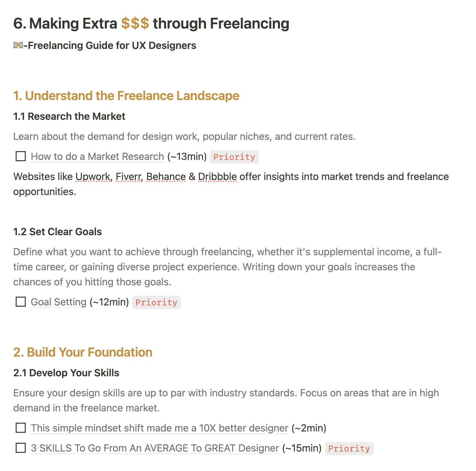Click the Priority tag on the 3 SKILLS item
Viewport: 476px width, 471px height.
point(349,448)
